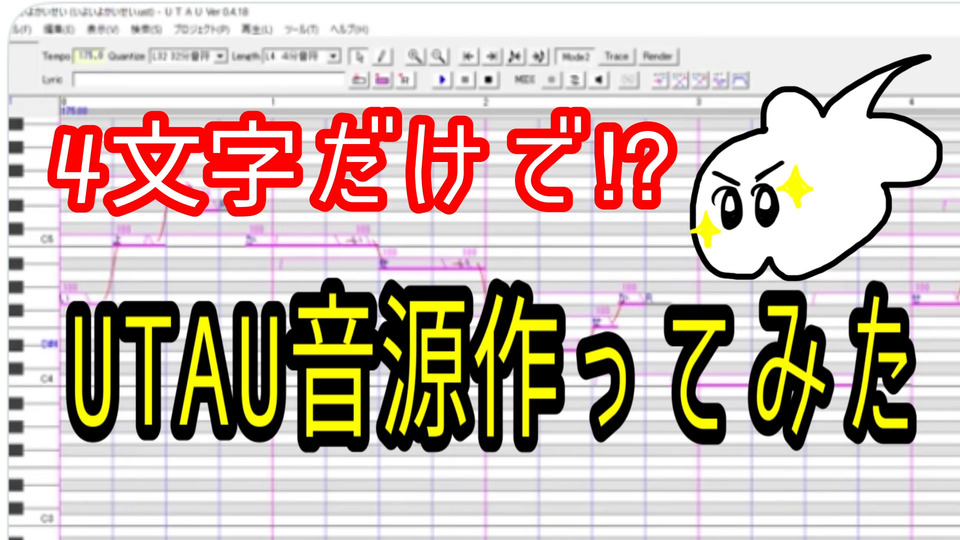The height and width of the screenshot is (540, 960).
Task: Click the zoom in magnifier icon
Action: point(414,56)
